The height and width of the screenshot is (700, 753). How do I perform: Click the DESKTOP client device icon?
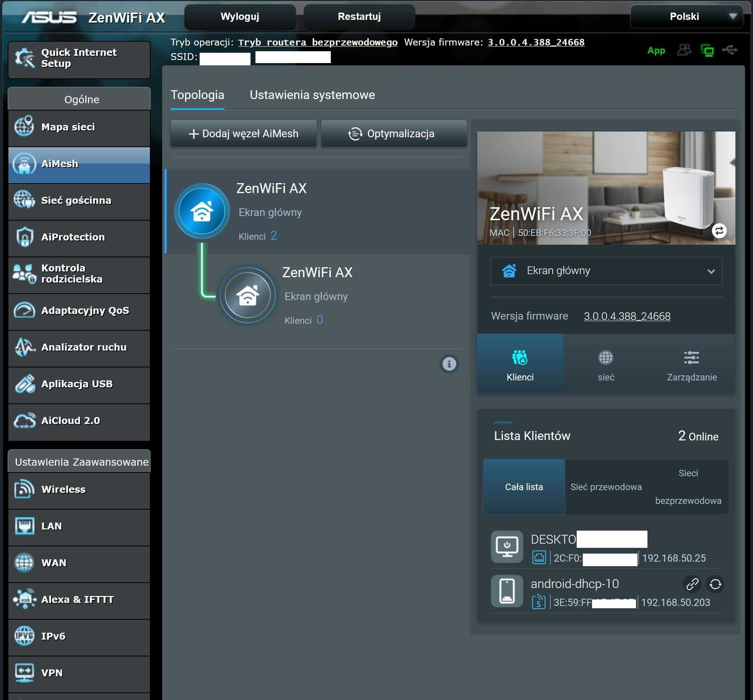click(x=507, y=547)
